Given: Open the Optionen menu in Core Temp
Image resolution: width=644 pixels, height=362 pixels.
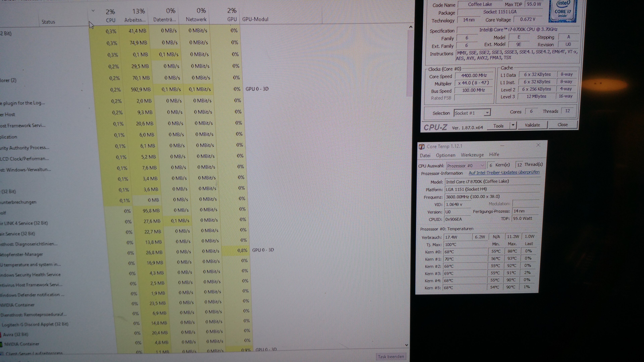Looking at the screenshot, I should click(445, 155).
